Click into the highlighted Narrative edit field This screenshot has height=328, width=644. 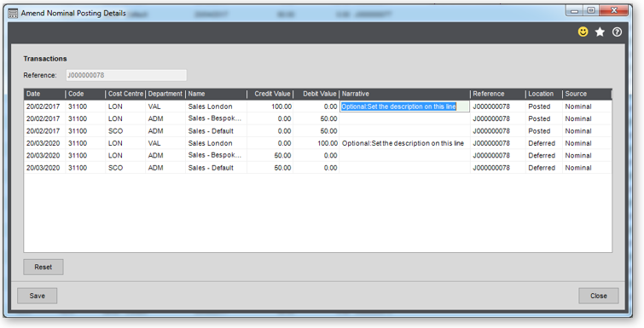(x=404, y=106)
